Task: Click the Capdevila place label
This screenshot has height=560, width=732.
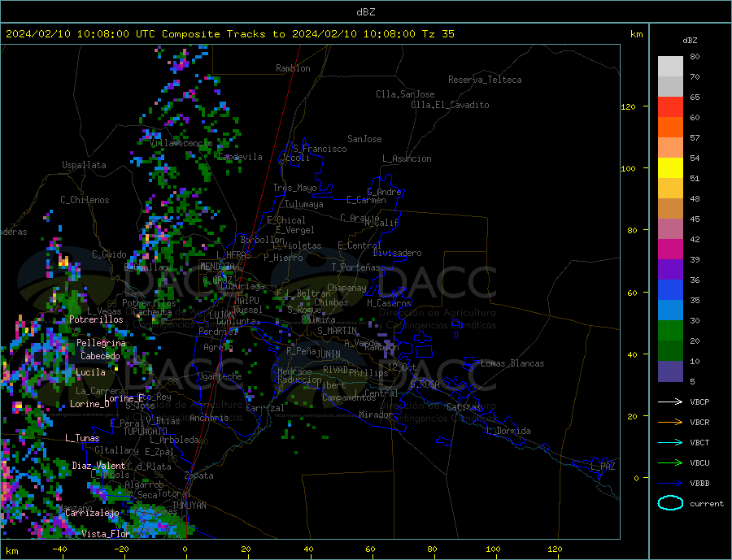Action: [240, 157]
